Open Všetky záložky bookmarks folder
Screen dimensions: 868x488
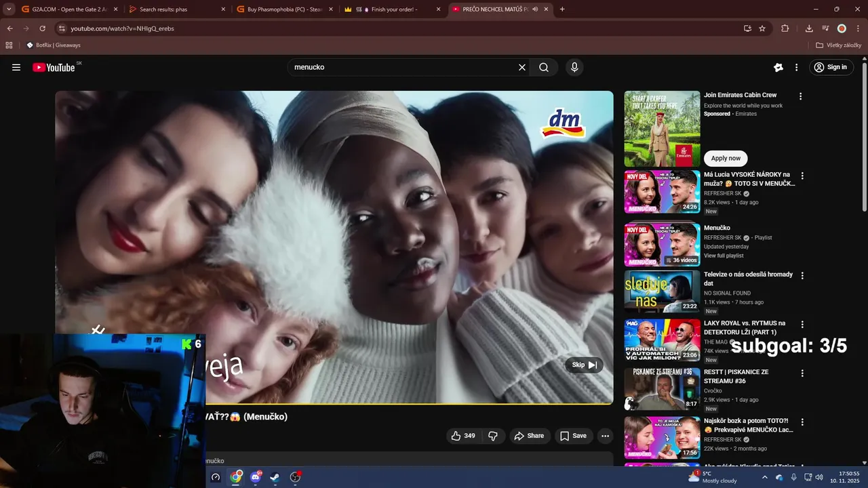tap(838, 45)
